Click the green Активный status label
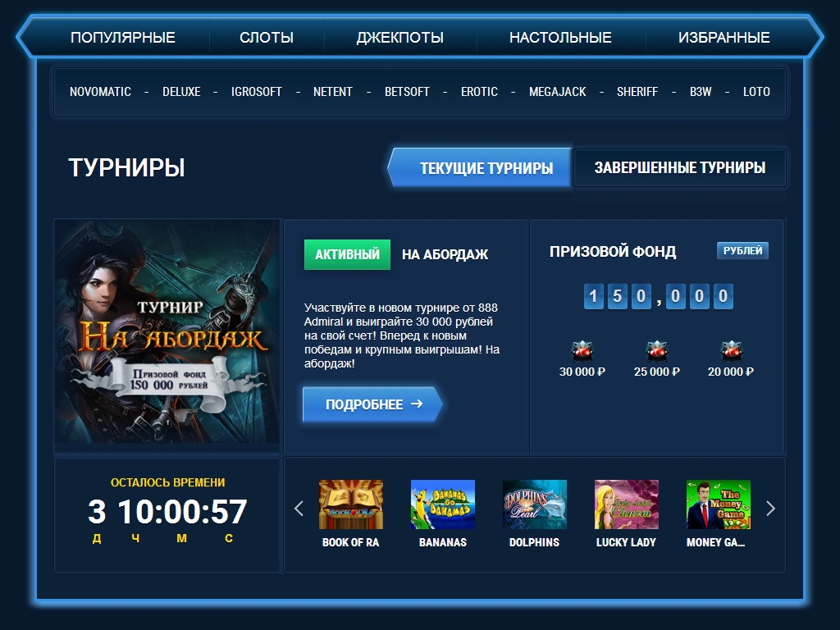This screenshot has width=840, height=630. click(x=347, y=254)
